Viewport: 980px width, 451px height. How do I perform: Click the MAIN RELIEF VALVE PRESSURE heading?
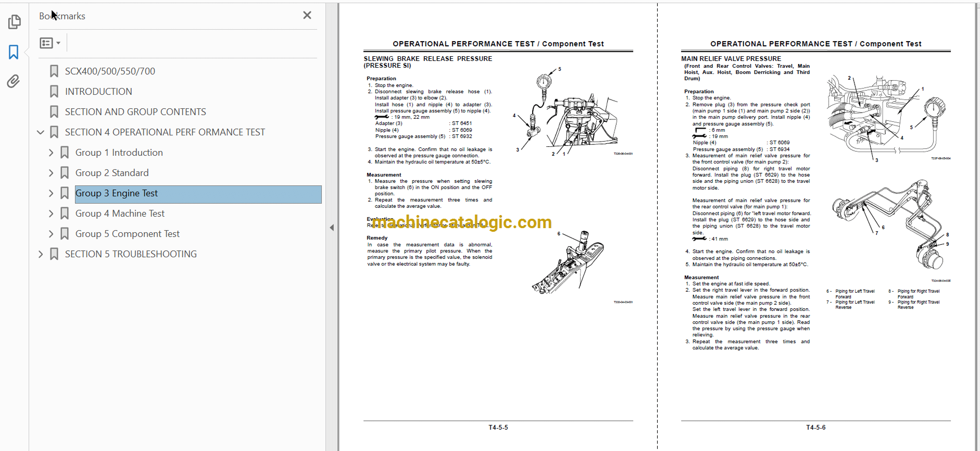click(731, 59)
